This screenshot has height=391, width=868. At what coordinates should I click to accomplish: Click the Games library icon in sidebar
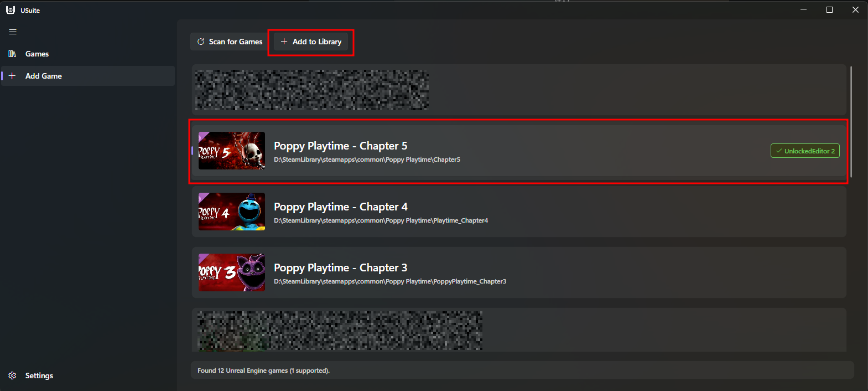12,54
